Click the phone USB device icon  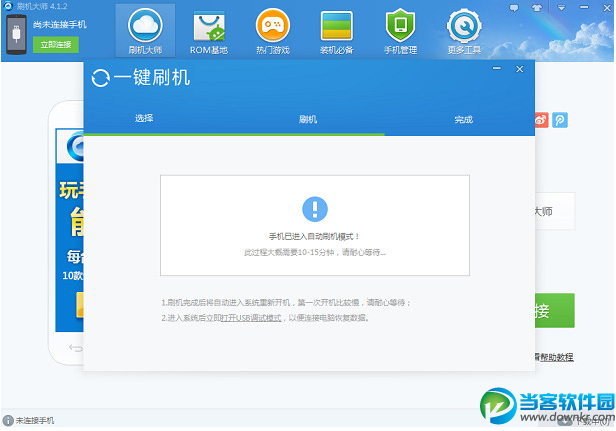[x=16, y=34]
